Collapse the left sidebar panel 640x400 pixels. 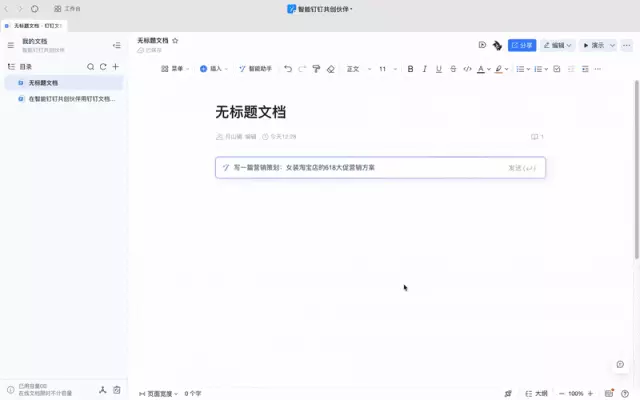coord(116,45)
